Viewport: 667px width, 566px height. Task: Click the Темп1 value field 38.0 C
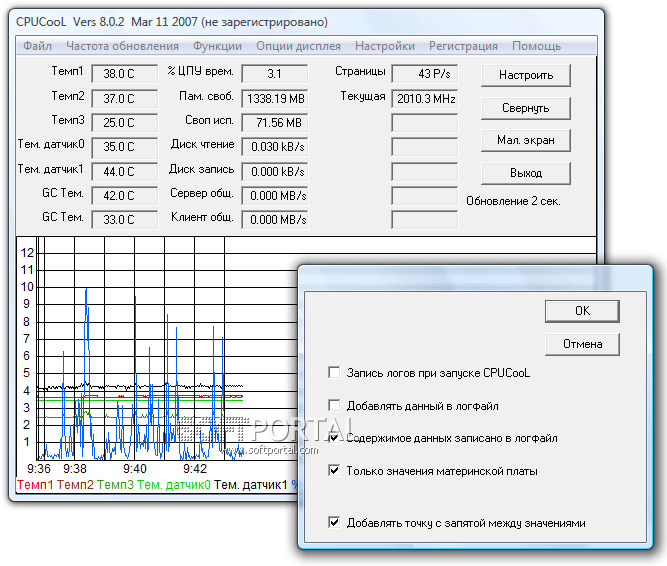124,74
